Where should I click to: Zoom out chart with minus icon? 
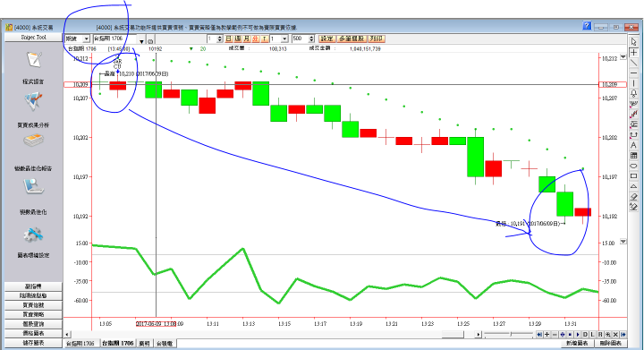(555, 335)
